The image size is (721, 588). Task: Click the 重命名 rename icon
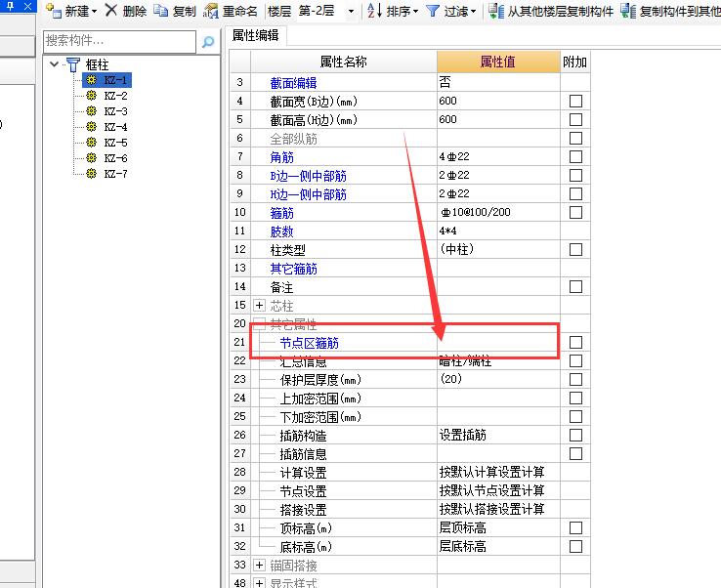pyautogui.click(x=211, y=11)
